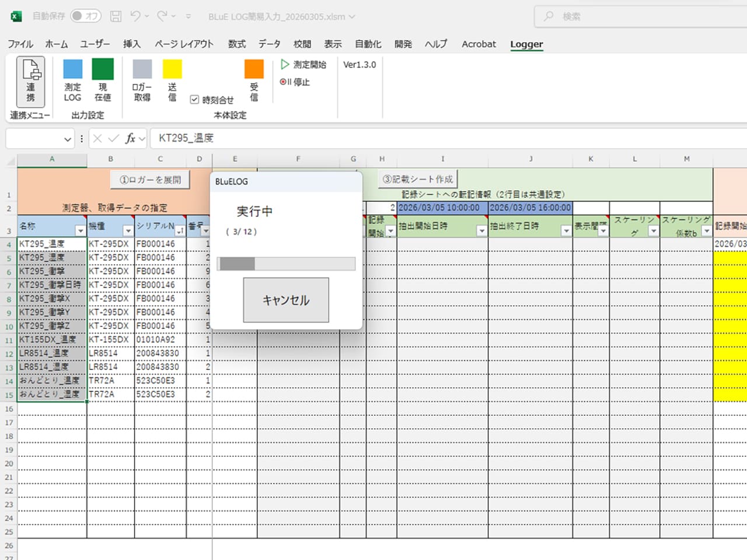Viewport: 747px width, 560px height.
Task: Stop measurement with 停止 icon
Action: (284, 82)
